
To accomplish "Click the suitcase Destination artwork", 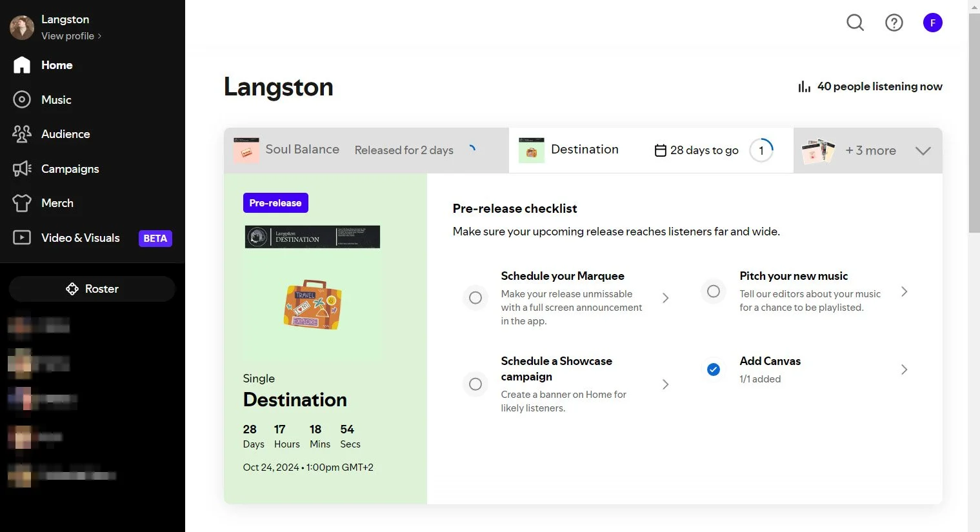I will pyautogui.click(x=312, y=304).
